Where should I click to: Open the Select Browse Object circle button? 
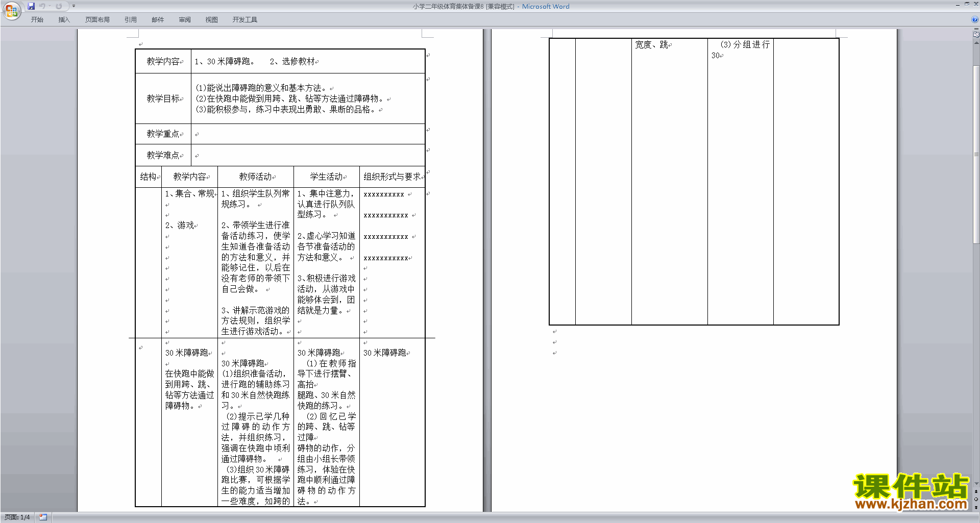tap(976, 500)
